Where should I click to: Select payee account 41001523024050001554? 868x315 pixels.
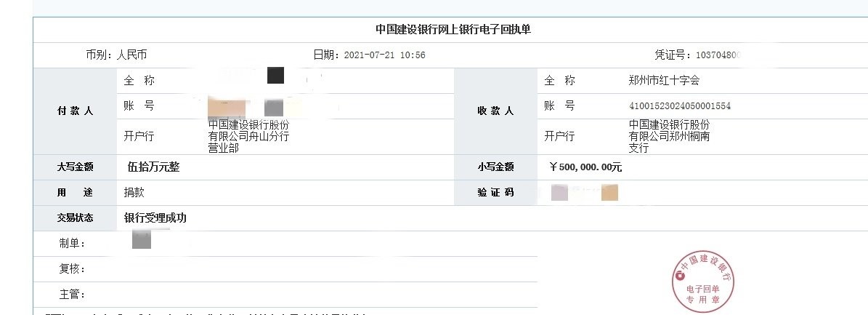point(680,106)
